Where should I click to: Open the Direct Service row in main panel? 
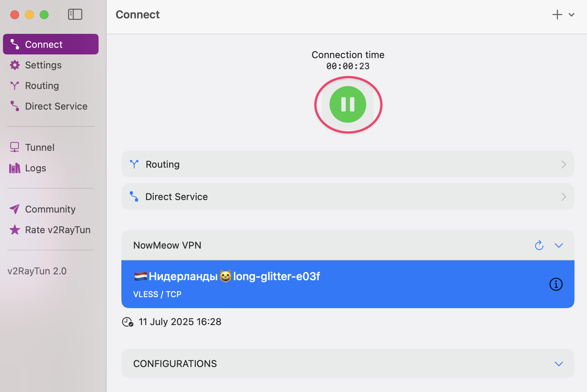click(348, 197)
